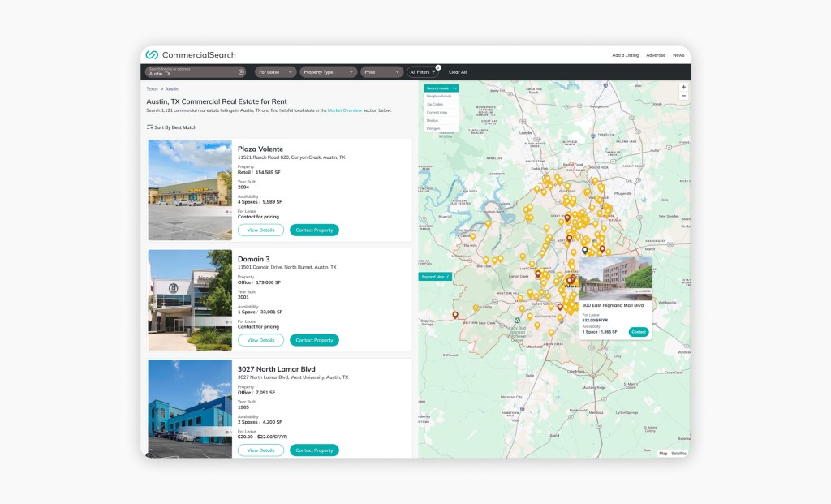Open the 300 East Highland Mall Blvd popup photo

coord(615,278)
